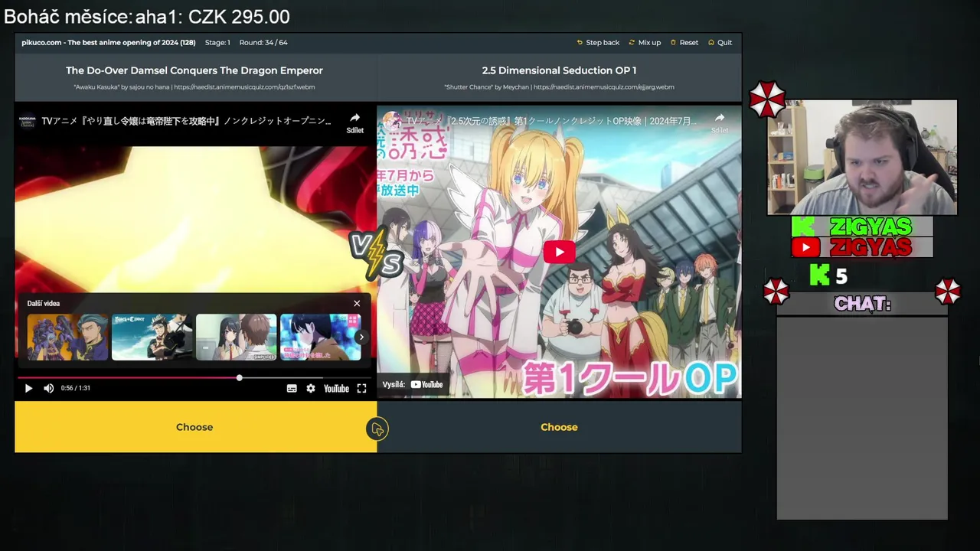Play right video with red YouTube button
Screen dimensions: 980x551
pos(560,252)
